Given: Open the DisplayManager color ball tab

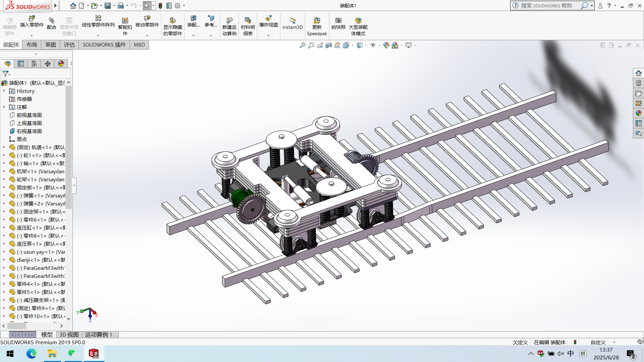Looking at the screenshot, I should 61,64.
